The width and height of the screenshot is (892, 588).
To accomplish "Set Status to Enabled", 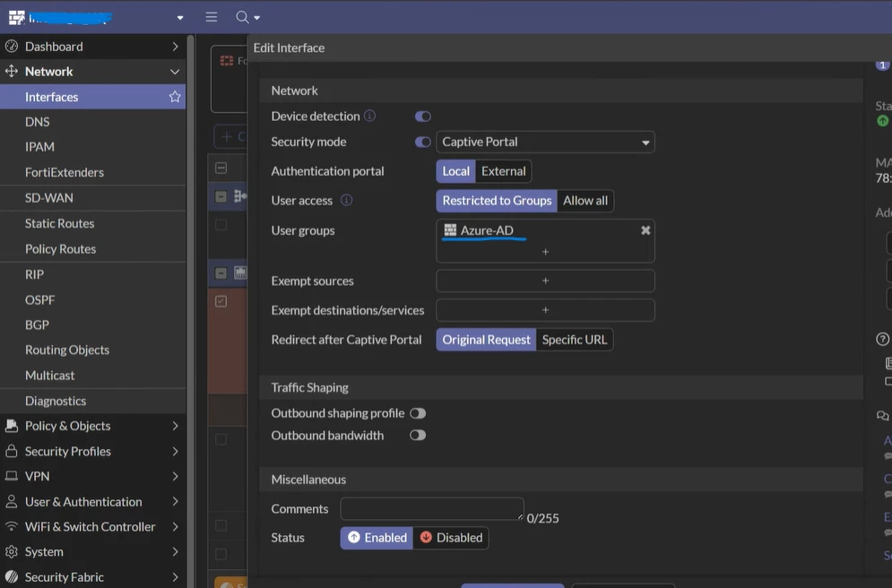I will (377, 538).
